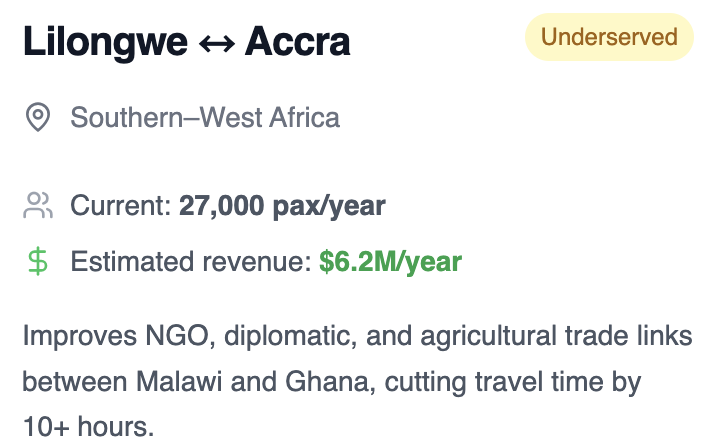The height and width of the screenshot is (448, 716).
Task: Click the map pin location icon
Action: pyautogui.click(x=38, y=117)
